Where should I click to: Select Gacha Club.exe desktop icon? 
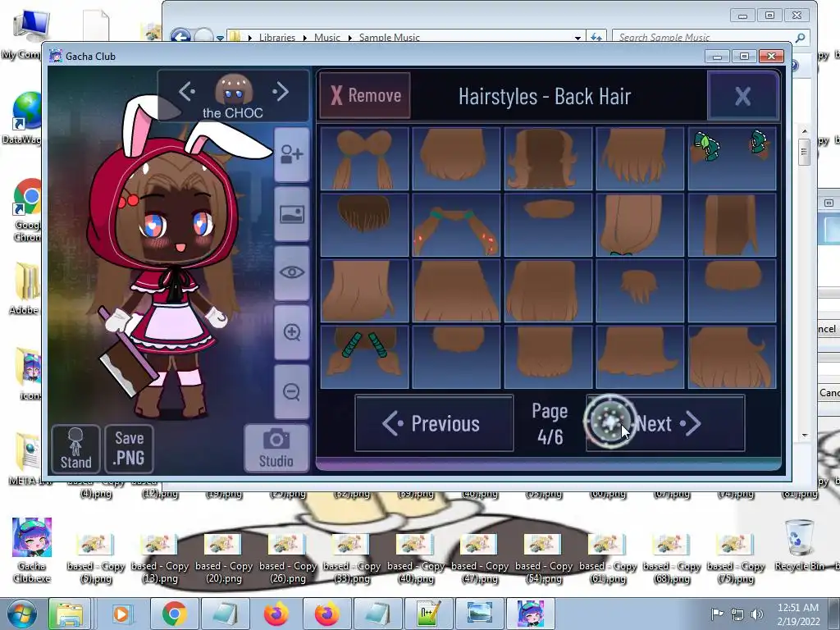(x=32, y=550)
